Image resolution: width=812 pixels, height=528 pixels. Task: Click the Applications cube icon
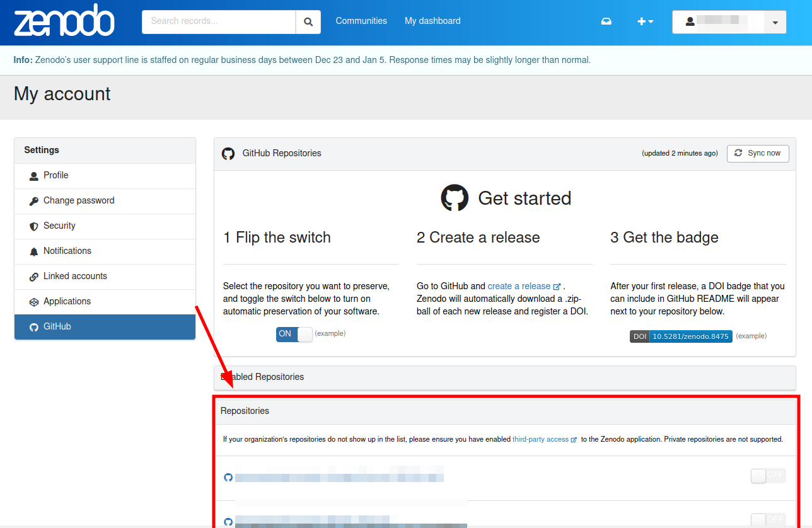34,302
